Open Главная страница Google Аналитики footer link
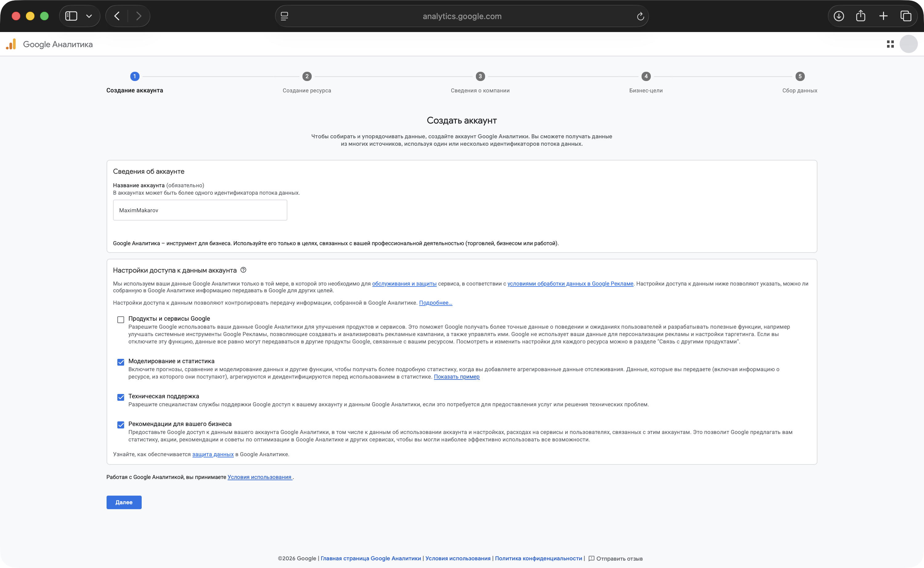 (371, 558)
